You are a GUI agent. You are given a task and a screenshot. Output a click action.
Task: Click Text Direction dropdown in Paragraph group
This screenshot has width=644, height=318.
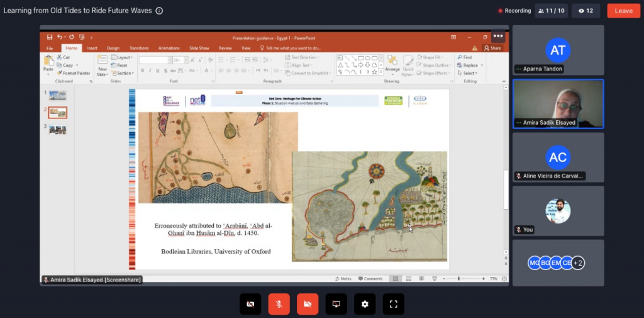click(303, 57)
